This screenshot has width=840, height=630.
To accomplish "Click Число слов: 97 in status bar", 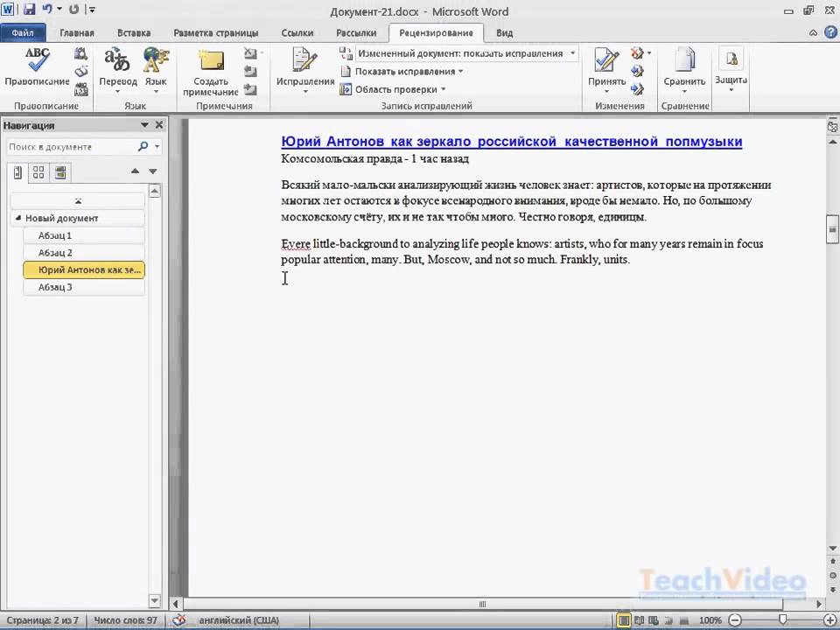I will [125, 620].
